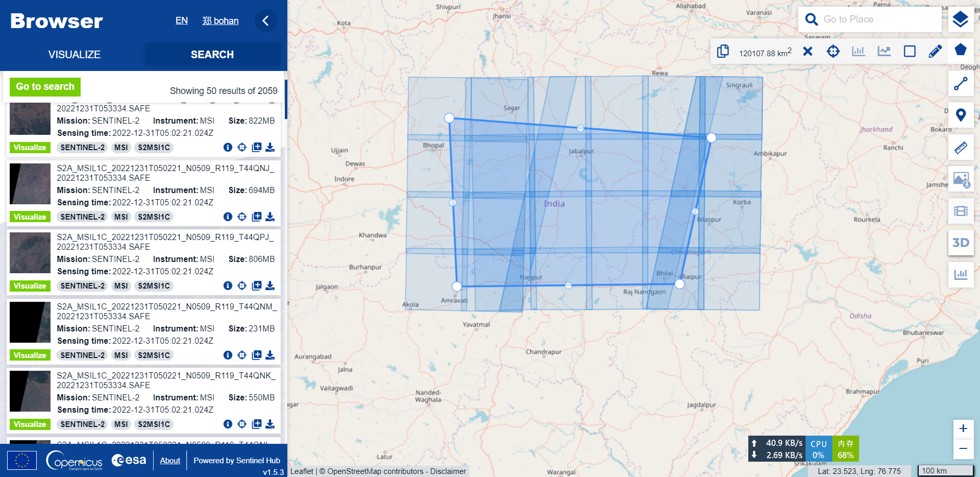Add the T44QNK product to the workspace
This screenshot has height=477, width=980.
click(x=256, y=424)
